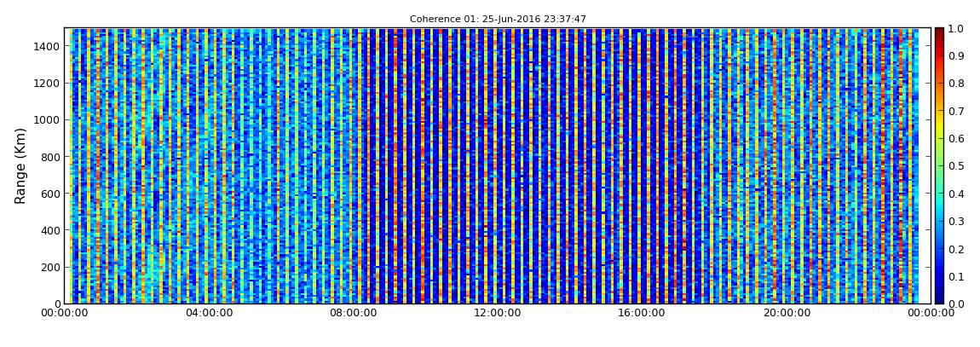Click the colorbar label 0.9
Screen dimensions: 980x347
(956, 56)
